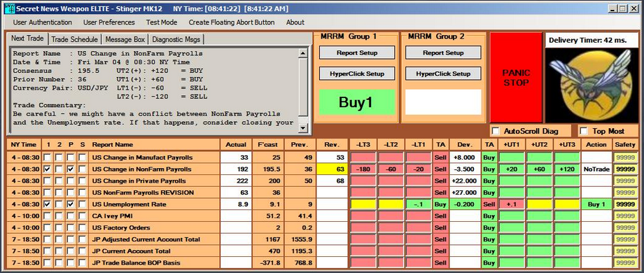644x273 pixels.
Task: Click the Dev. column header
Action: 465,144
